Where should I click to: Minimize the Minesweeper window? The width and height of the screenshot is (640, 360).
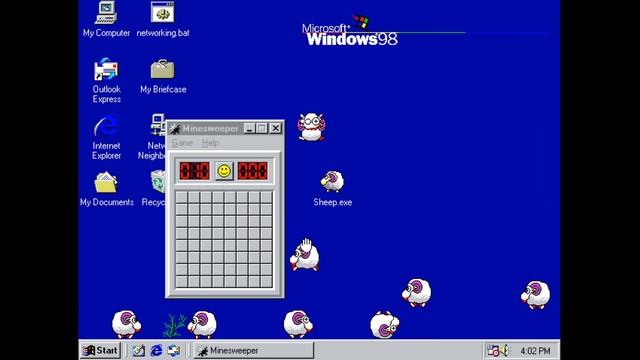tap(249, 129)
